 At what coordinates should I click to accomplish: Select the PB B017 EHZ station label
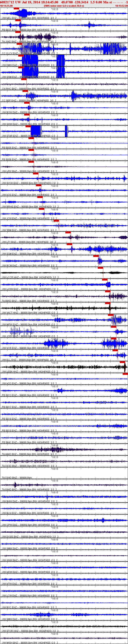click(x=29, y=407)
